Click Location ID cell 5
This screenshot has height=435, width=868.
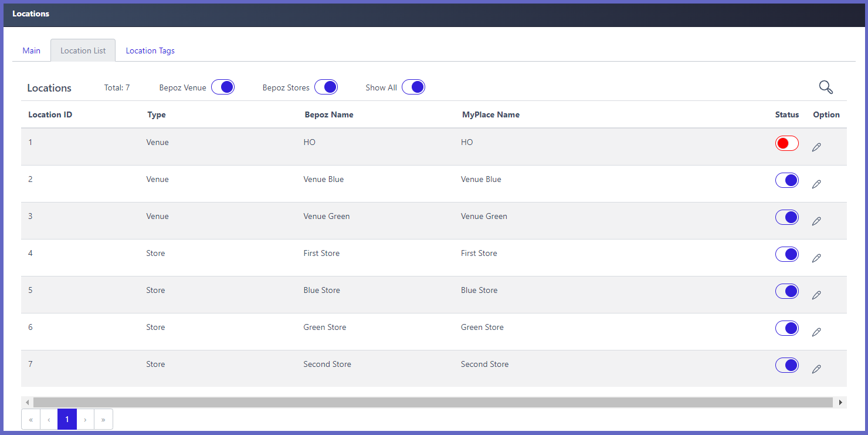point(30,290)
